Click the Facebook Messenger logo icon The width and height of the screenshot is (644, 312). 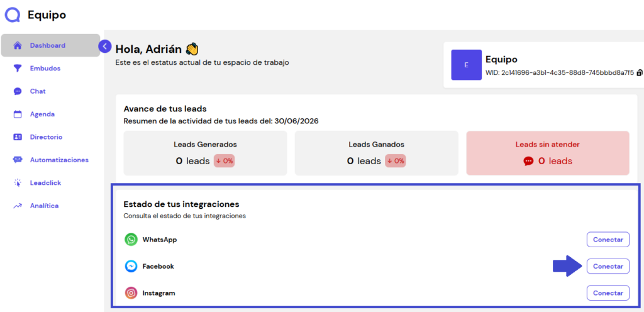tap(131, 267)
